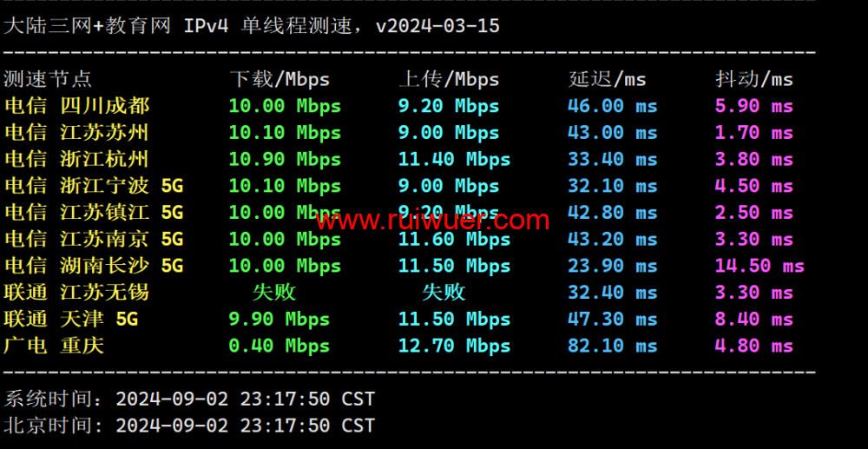Image resolution: width=868 pixels, height=449 pixels.
Task: Click the 电信 浙江杭州 node name
Action: coord(77,159)
